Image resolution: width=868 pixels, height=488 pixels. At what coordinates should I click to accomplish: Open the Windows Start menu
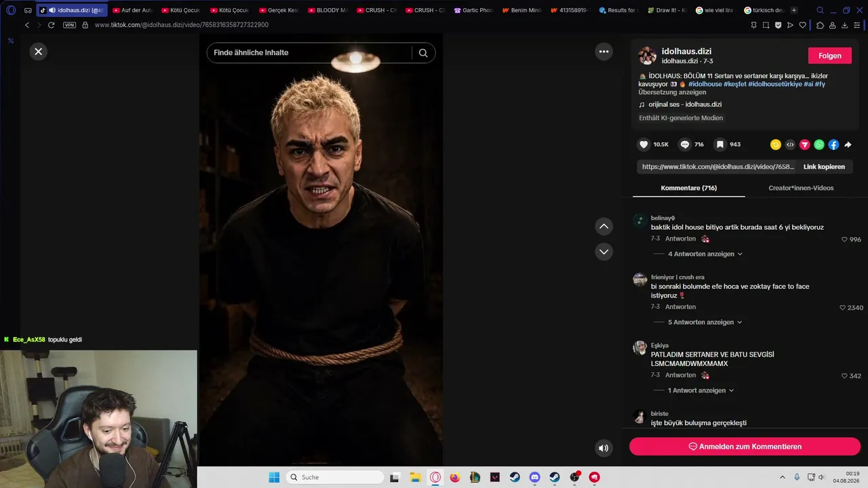(x=274, y=477)
